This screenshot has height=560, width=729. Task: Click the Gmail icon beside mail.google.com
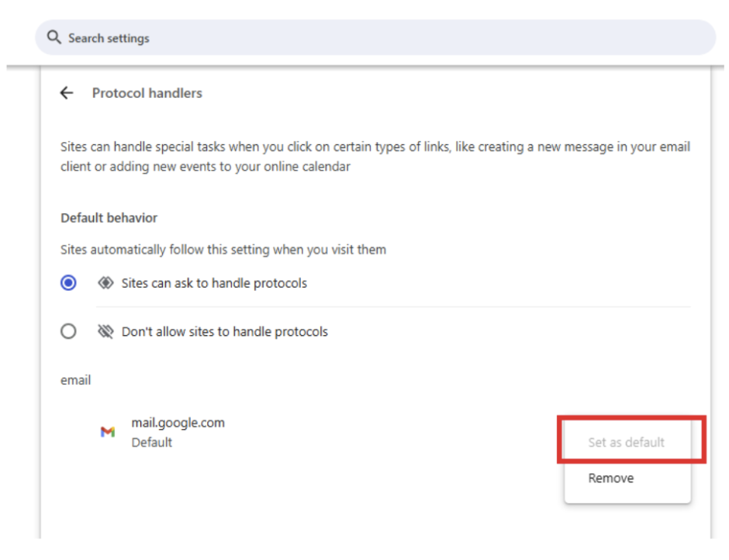pyautogui.click(x=108, y=432)
